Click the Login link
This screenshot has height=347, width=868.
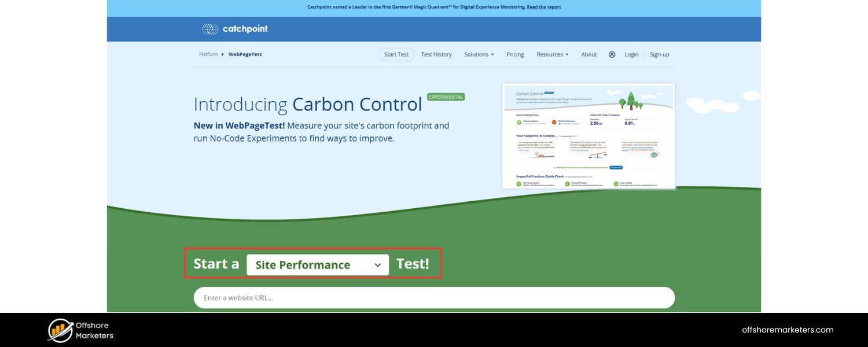click(631, 54)
